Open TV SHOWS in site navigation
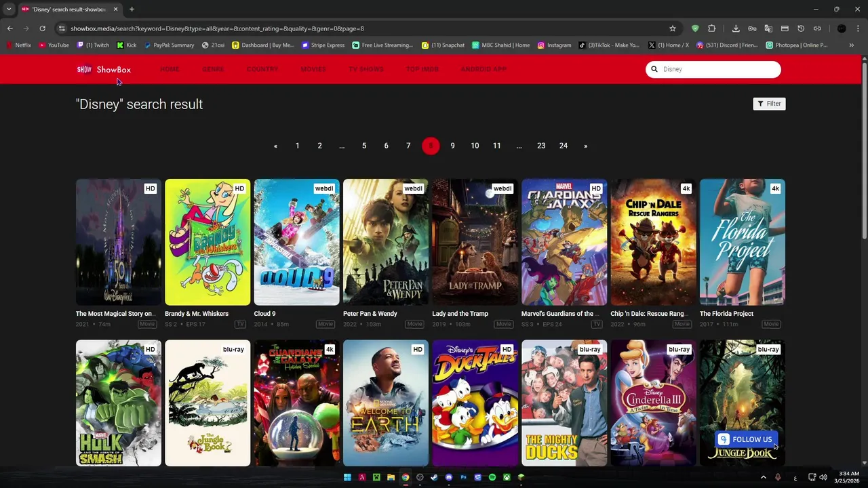 (366, 69)
